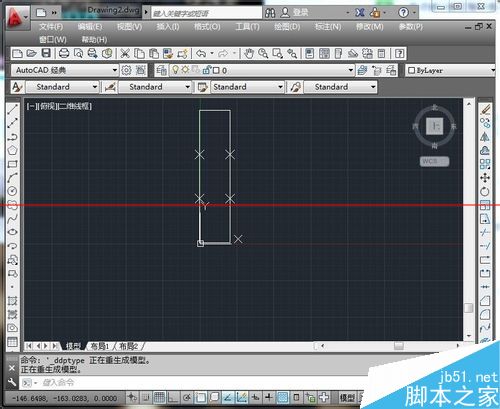Expand the undo history dropdown arrow

tap(212, 53)
